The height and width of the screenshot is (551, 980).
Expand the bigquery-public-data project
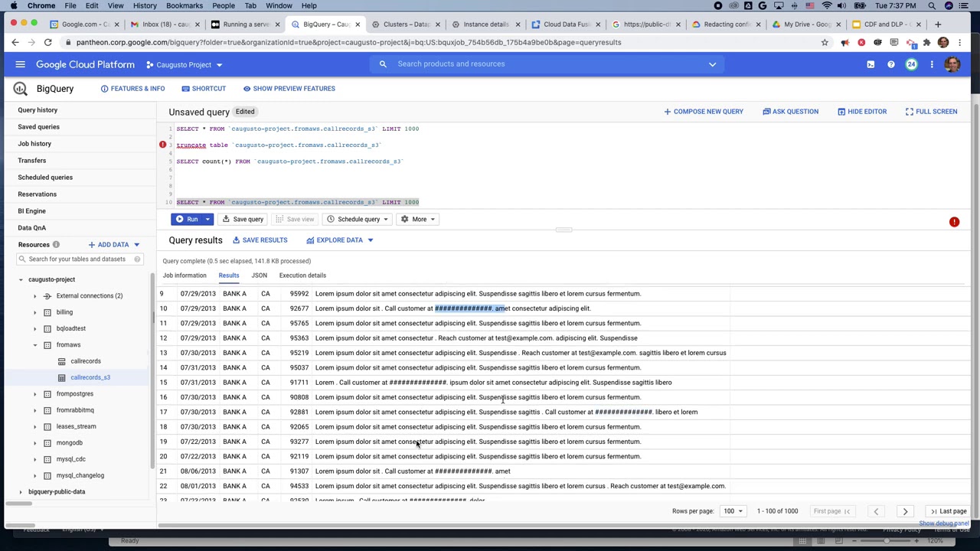point(21,492)
